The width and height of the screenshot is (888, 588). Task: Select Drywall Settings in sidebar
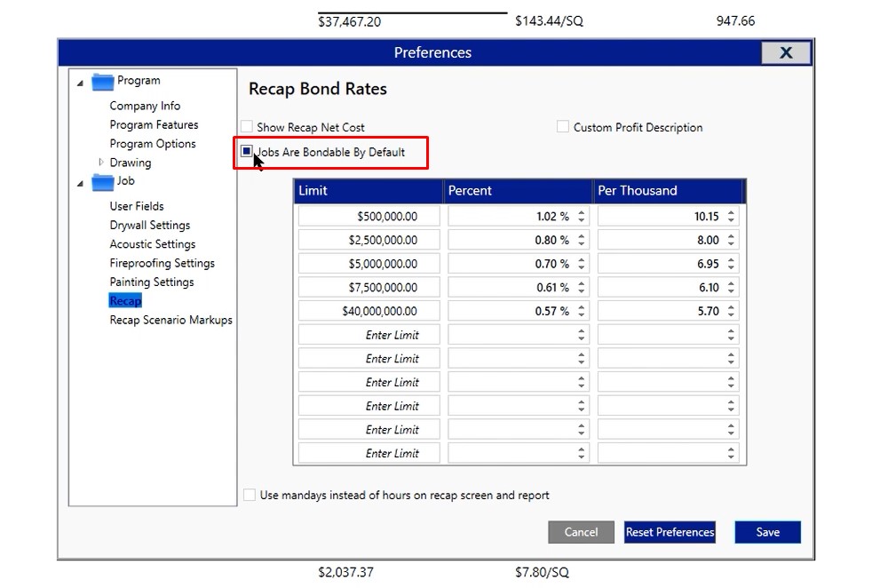[x=149, y=225]
